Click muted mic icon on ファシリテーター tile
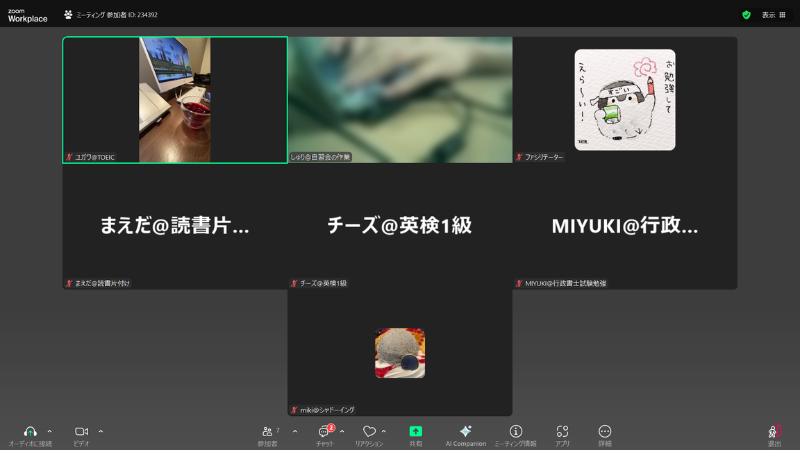Image resolution: width=800 pixels, height=450 pixels. pos(519,157)
